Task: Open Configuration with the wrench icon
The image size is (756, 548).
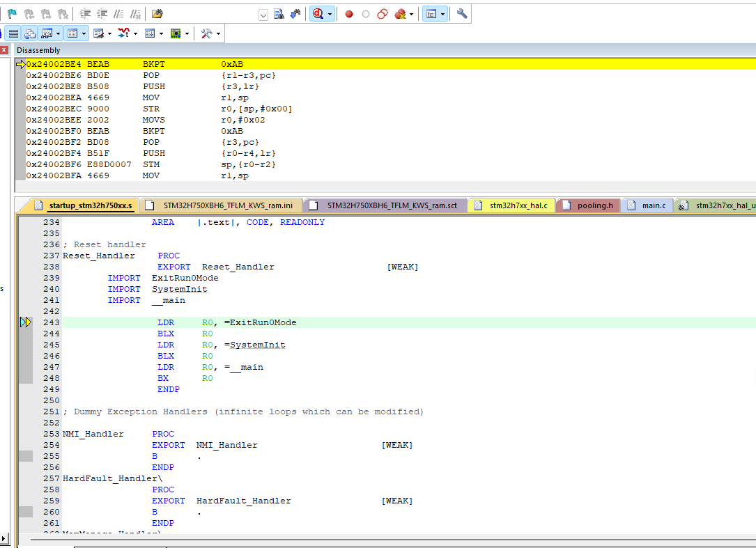Action: (x=462, y=14)
